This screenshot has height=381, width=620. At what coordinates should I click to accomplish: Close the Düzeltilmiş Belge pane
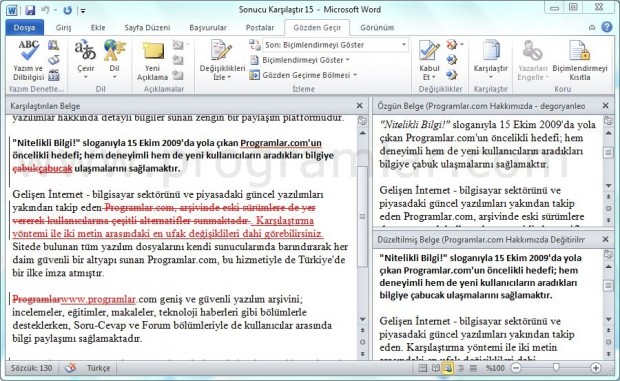605,239
